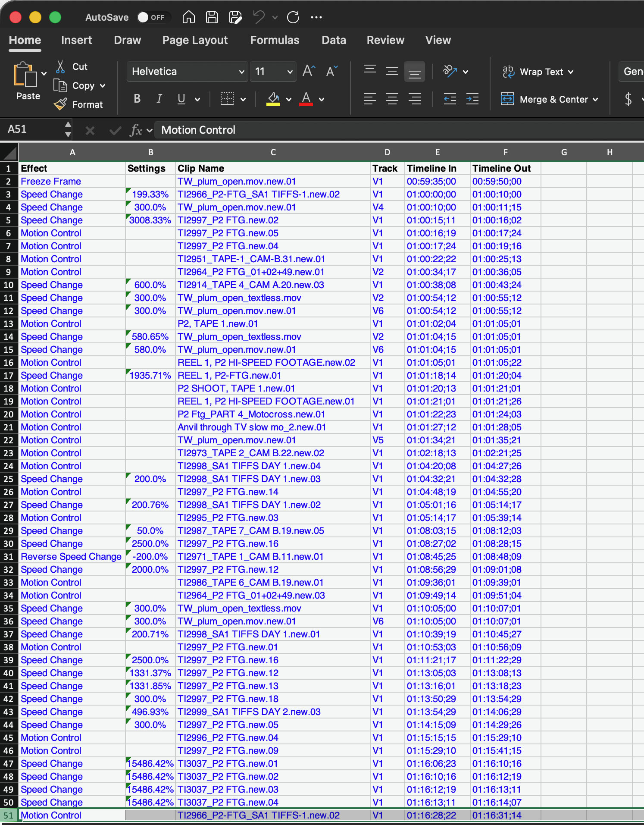The image size is (644, 825).
Task: Toggle Wrap Text for selected cells
Action: pos(538,72)
